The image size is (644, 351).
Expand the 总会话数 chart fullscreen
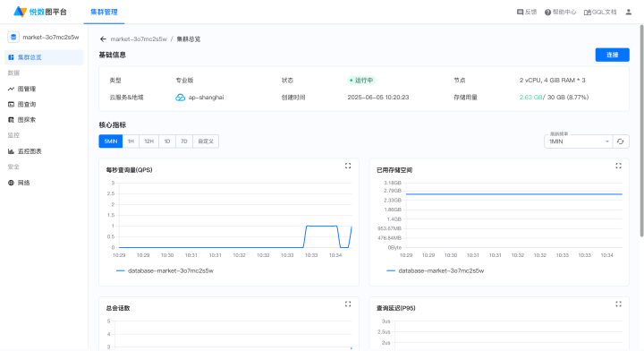click(348, 304)
